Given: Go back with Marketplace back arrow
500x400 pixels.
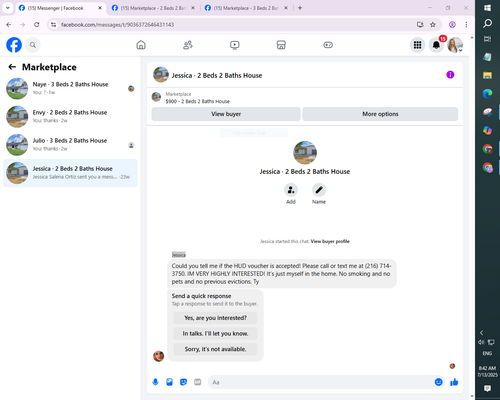Looking at the screenshot, I should [12, 67].
